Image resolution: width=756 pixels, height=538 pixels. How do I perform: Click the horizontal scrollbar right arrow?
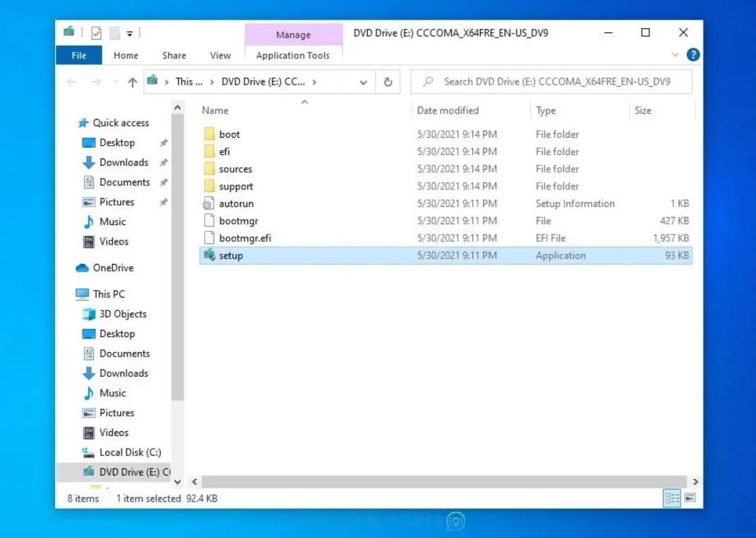696,482
